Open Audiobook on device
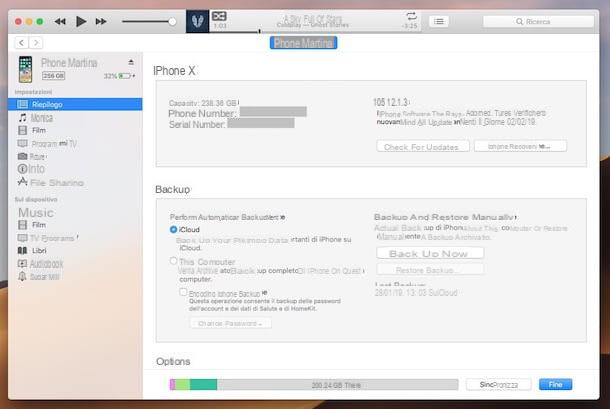This screenshot has height=409, width=610. (75, 264)
